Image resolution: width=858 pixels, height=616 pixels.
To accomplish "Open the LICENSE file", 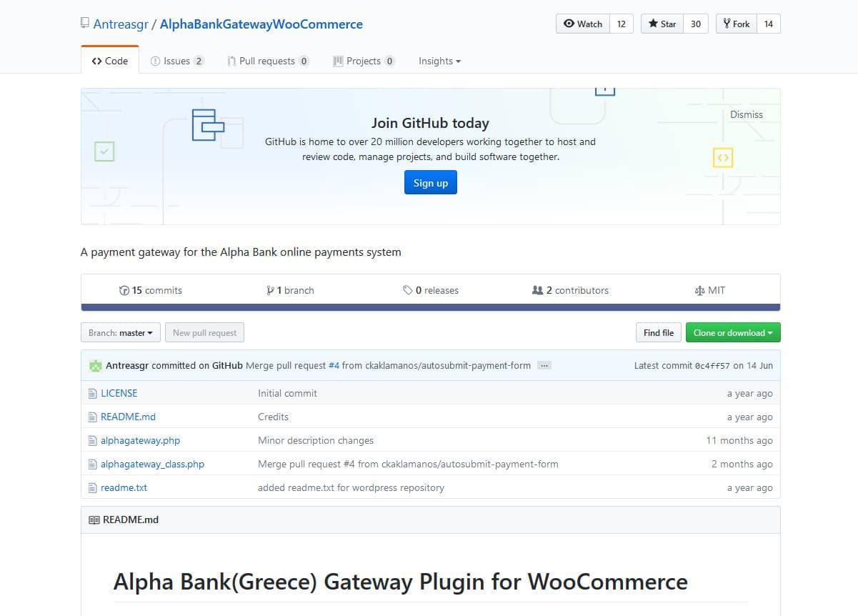I will (x=119, y=393).
